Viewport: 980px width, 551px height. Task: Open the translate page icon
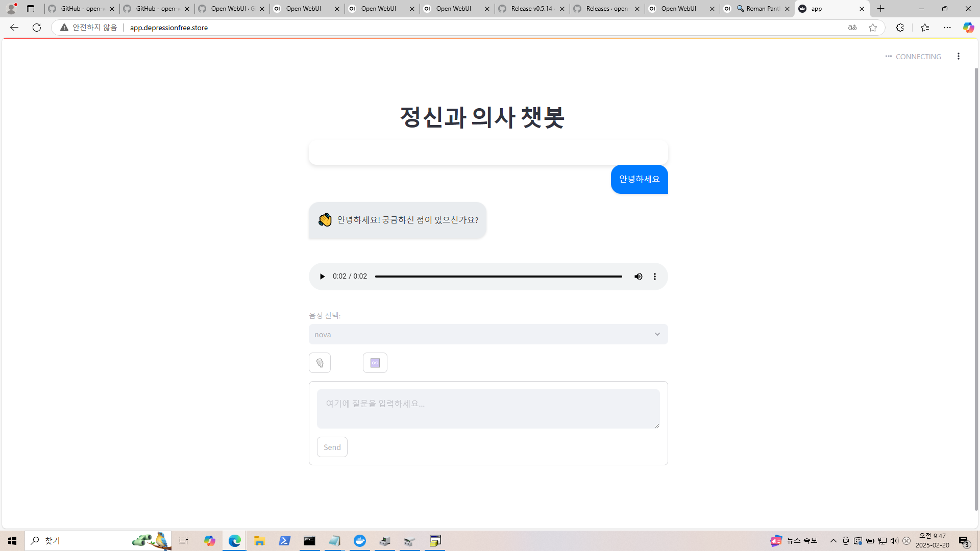[852, 28]
